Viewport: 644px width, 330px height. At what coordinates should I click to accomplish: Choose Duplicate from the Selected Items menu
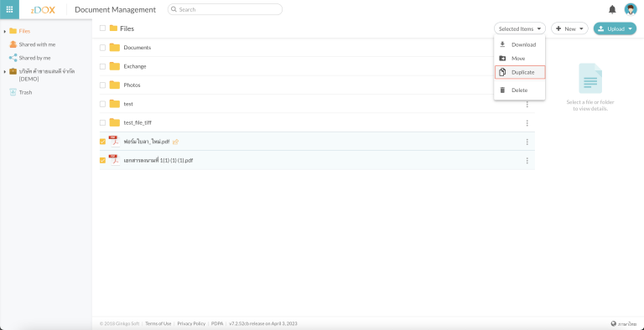point(520,72)
